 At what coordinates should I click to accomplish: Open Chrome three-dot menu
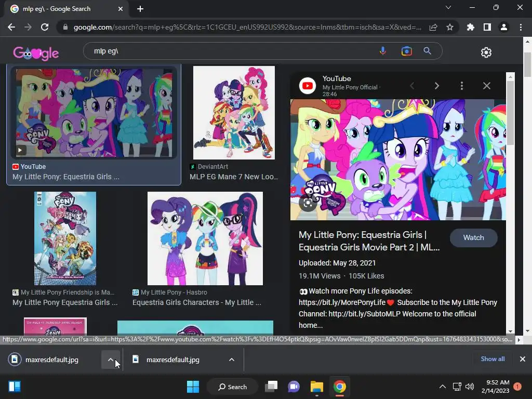(x=521, y=27)
